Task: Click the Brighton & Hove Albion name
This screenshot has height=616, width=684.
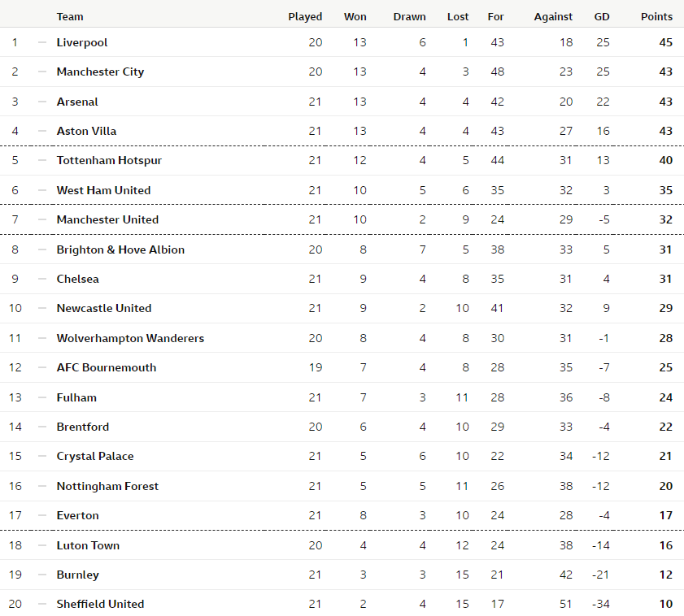Action: 120,249
